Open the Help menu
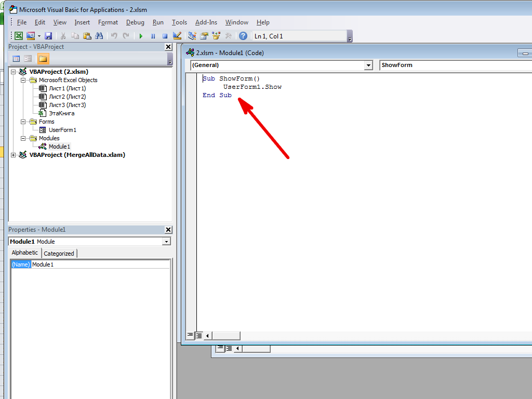This screenshot has width=532, height=399. click(x=262, y=22)
